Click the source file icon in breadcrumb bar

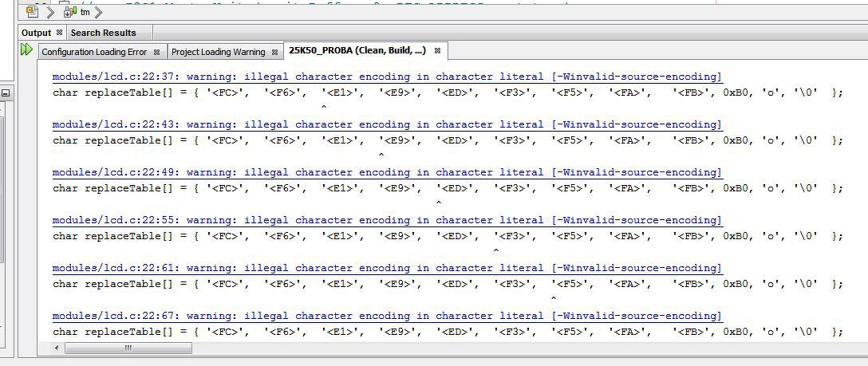point(33,11)
